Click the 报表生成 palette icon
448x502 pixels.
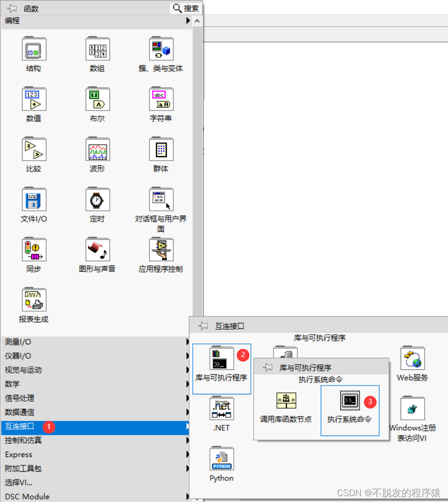coord(33,299)
